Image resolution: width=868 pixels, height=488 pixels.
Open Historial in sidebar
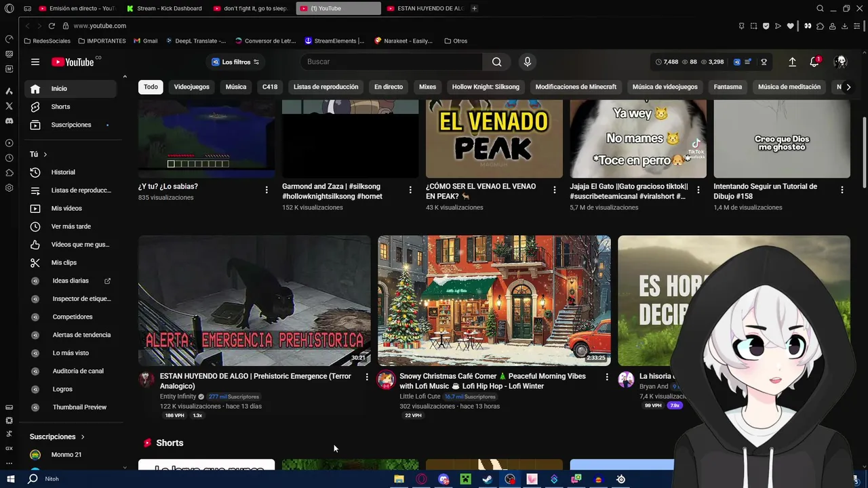click(71, 172)
